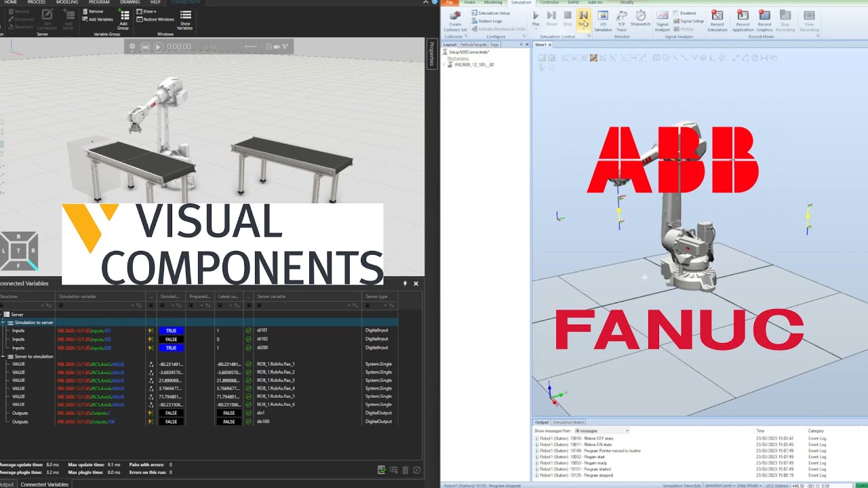The width and height of the screenshot is (868, 488).
Task: Click Show Variables in Windows group
Action: click(185, 19)
